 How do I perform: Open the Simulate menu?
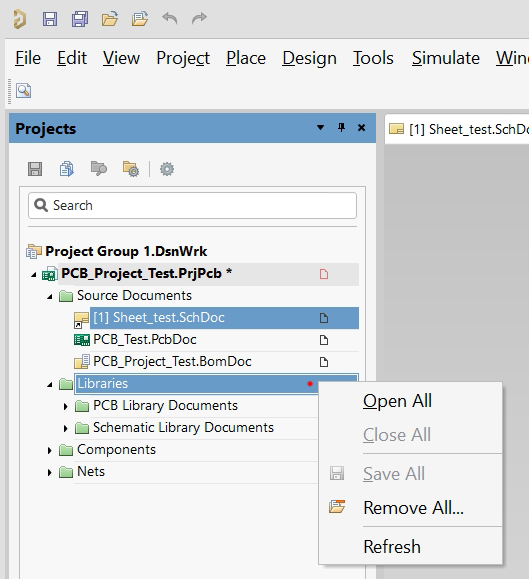click(446, 58)
